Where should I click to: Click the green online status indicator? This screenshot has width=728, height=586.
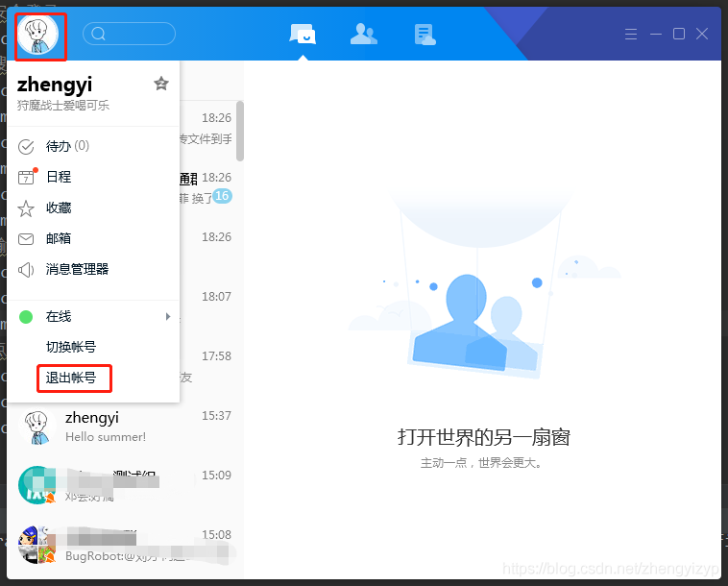(x=26, y=316)
